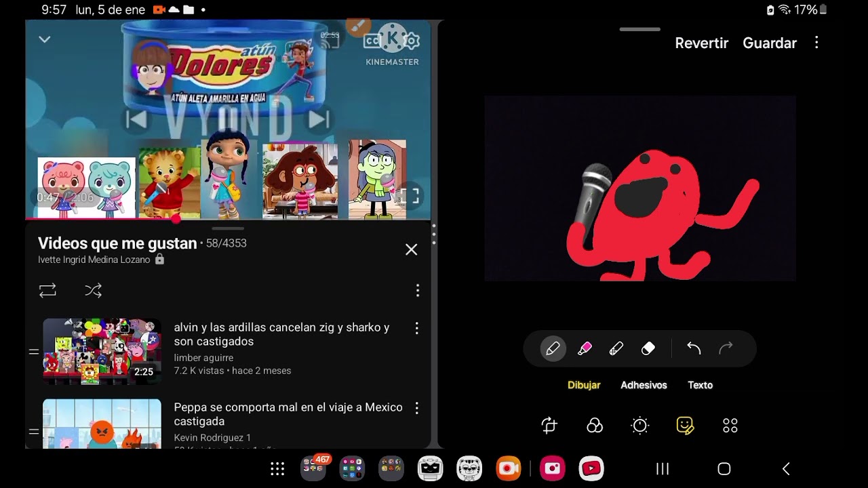Play Peppa se comporta mal video thumbnail
The width and height of the screenshot is (868, 488).
tap(102, 424)
